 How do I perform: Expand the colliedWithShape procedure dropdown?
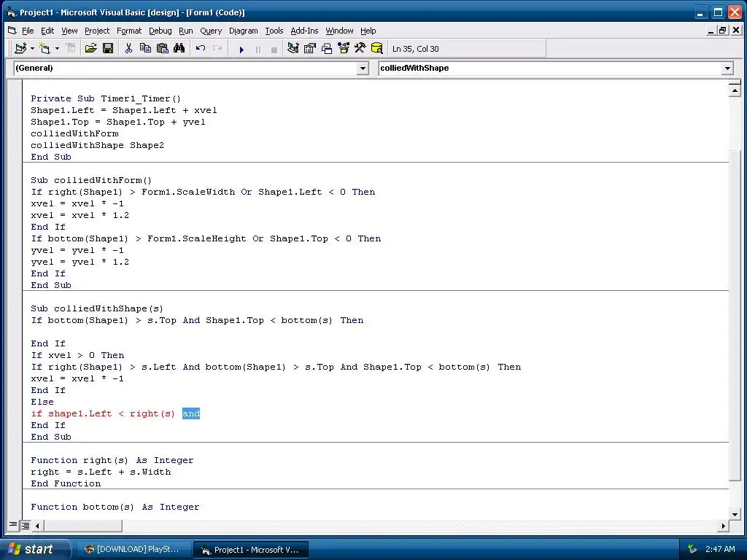(727, 68)
